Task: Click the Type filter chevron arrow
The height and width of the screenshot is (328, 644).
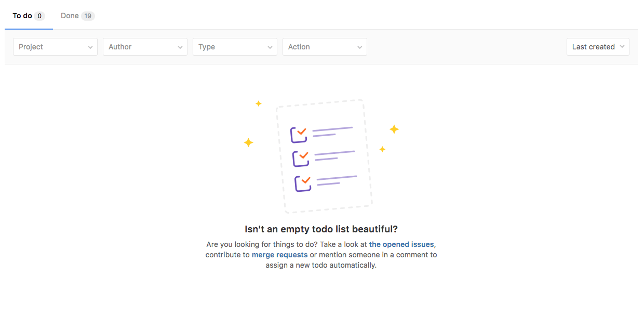Action: 271,47
